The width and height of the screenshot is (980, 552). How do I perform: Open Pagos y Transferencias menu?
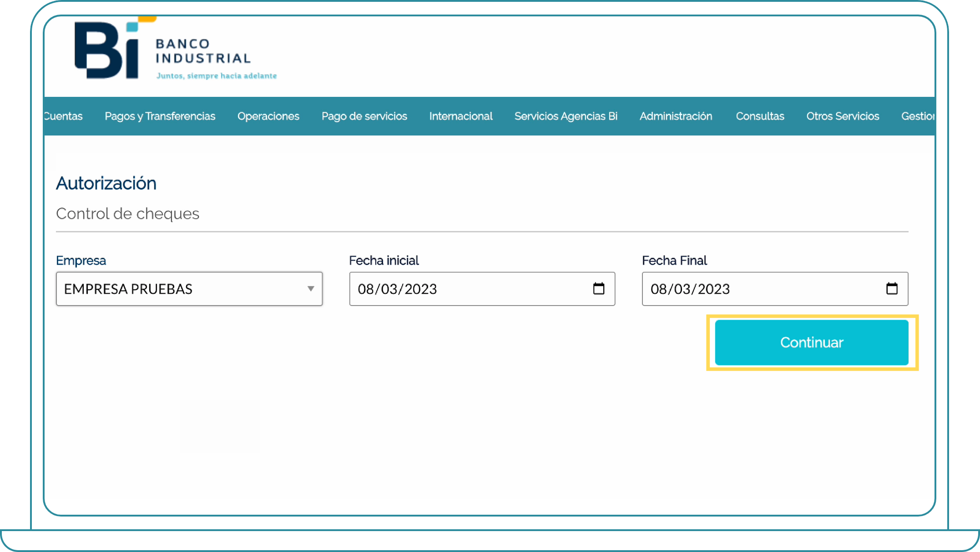[x=160, y=115]
